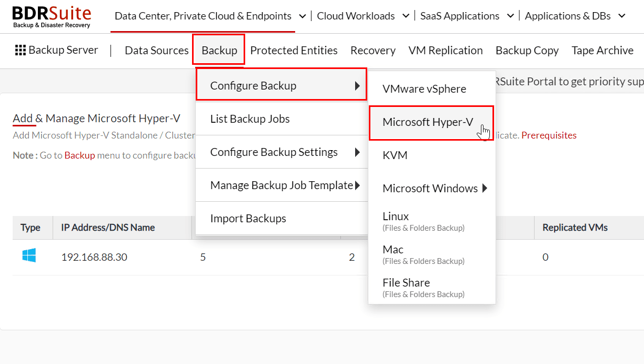
Task: Click the red Backup link in the note
Action: 79,155
